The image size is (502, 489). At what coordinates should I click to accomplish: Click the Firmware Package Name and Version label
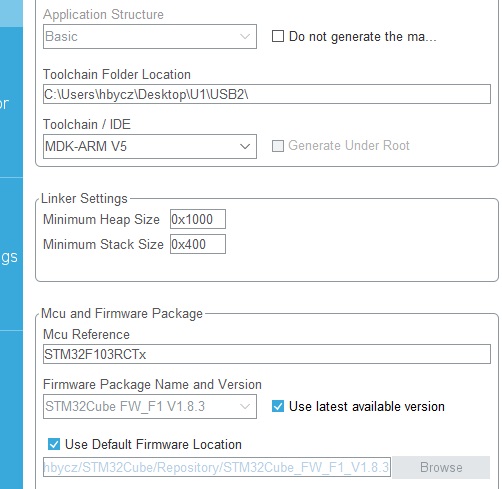click(152, 384)
